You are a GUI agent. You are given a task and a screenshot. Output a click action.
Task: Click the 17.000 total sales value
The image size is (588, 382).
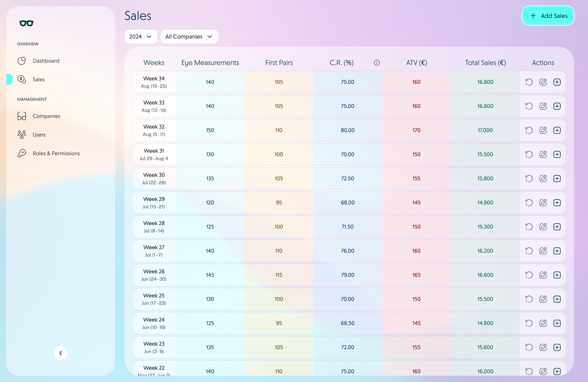point(485,130)
